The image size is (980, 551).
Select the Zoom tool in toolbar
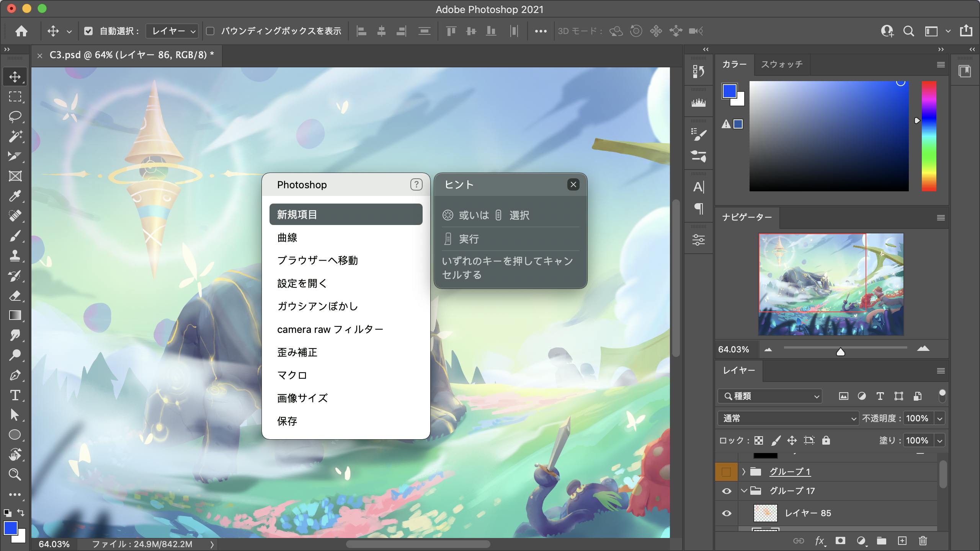(x=15, y=474)
